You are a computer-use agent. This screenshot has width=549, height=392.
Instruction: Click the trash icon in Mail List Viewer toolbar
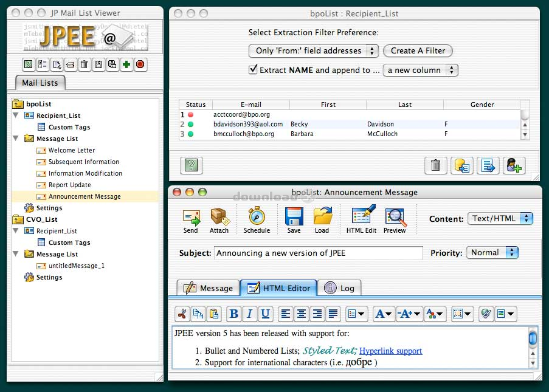(x=85, y=64)
